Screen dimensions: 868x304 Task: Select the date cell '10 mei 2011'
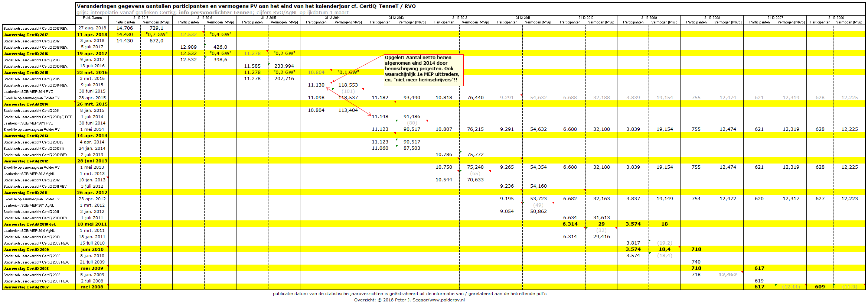(x=92, y=224)
